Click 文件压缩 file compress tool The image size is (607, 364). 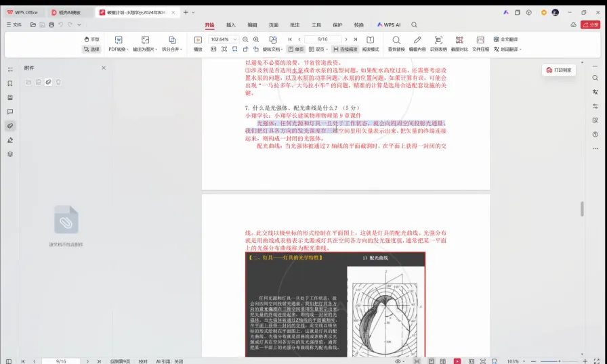(480, 45)
